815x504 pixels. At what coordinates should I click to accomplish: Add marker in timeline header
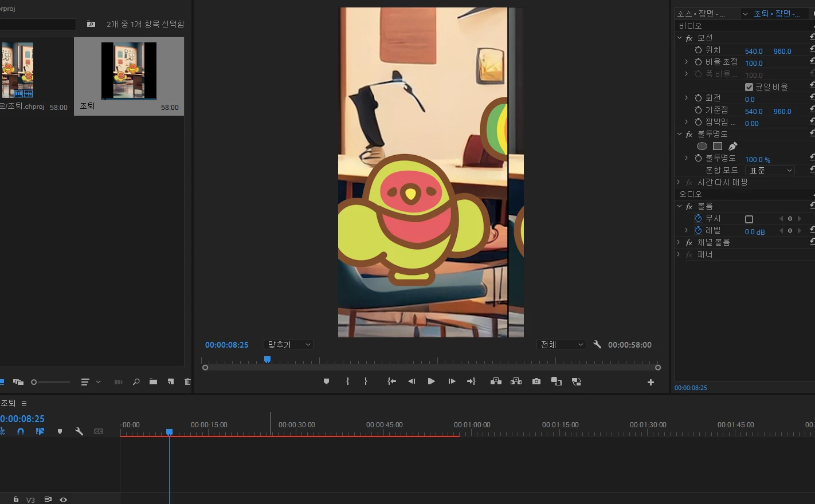click(x=60, y=431)
